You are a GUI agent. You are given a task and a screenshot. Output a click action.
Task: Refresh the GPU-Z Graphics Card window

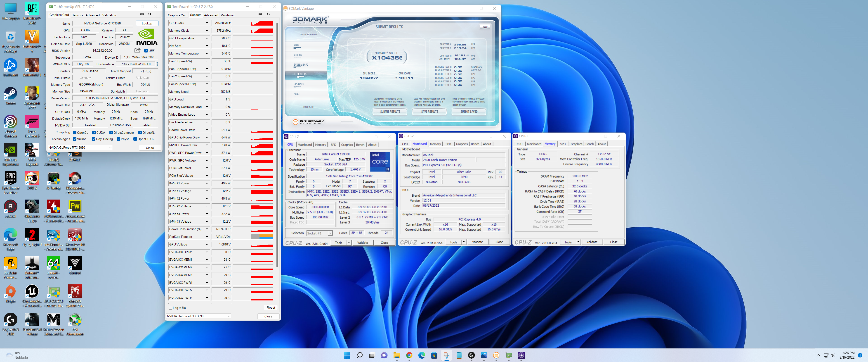(x=150, y=14)
